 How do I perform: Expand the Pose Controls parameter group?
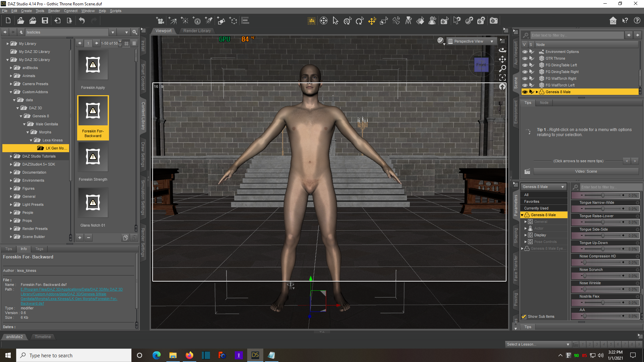pos(526,242)
